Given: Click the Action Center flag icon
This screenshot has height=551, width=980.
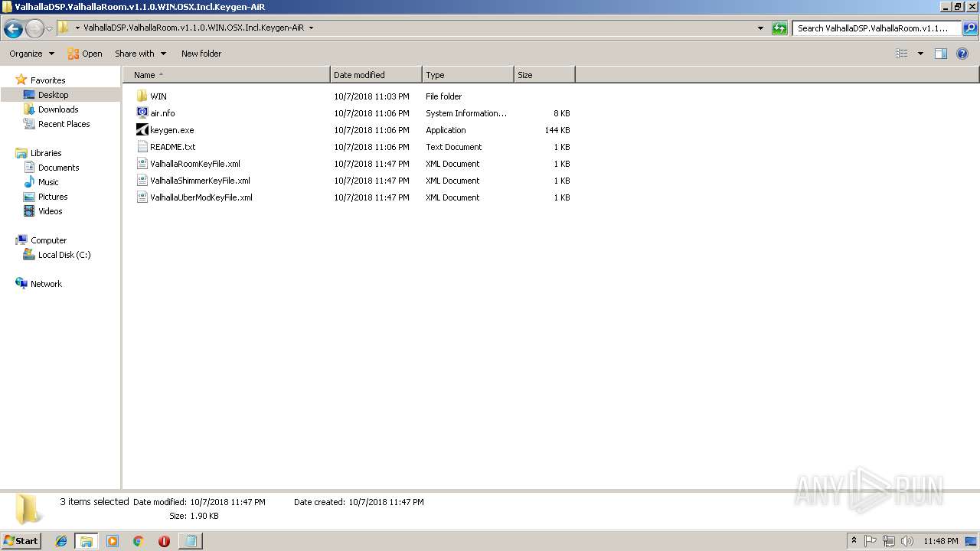Looking at the screenshot, I should click(871, 541).
